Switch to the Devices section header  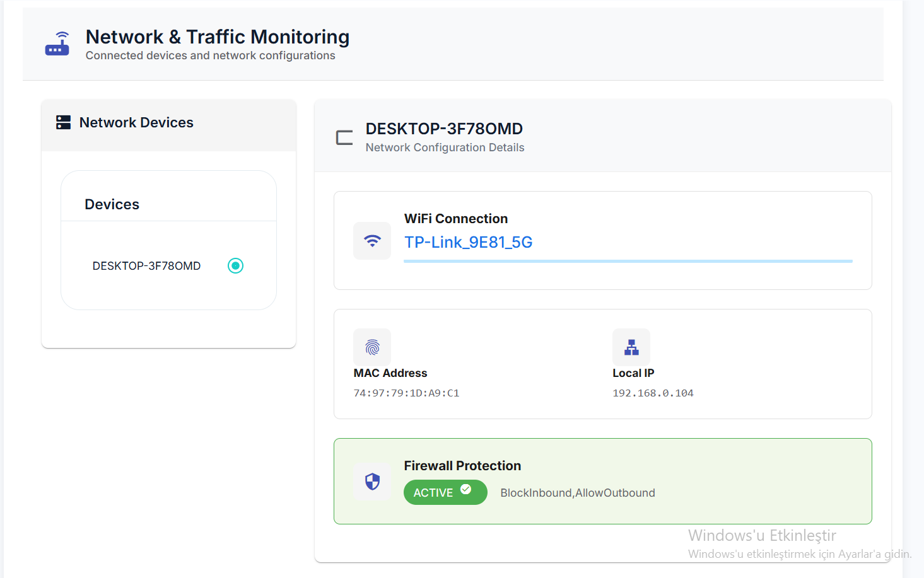112,204
